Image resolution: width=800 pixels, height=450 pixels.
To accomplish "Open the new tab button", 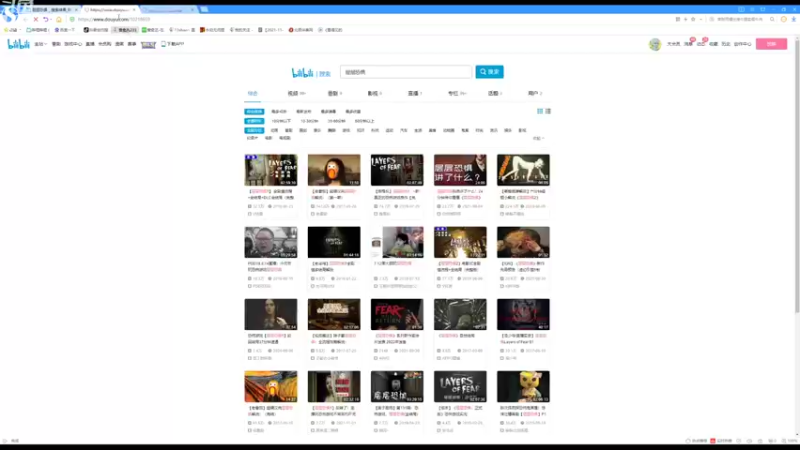I will coord(204,10).
